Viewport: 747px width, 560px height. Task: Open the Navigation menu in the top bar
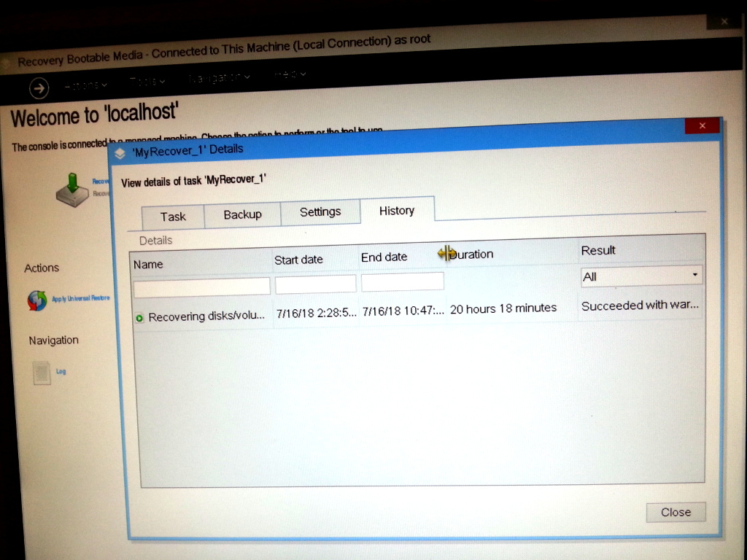click(x=219, y=77)
